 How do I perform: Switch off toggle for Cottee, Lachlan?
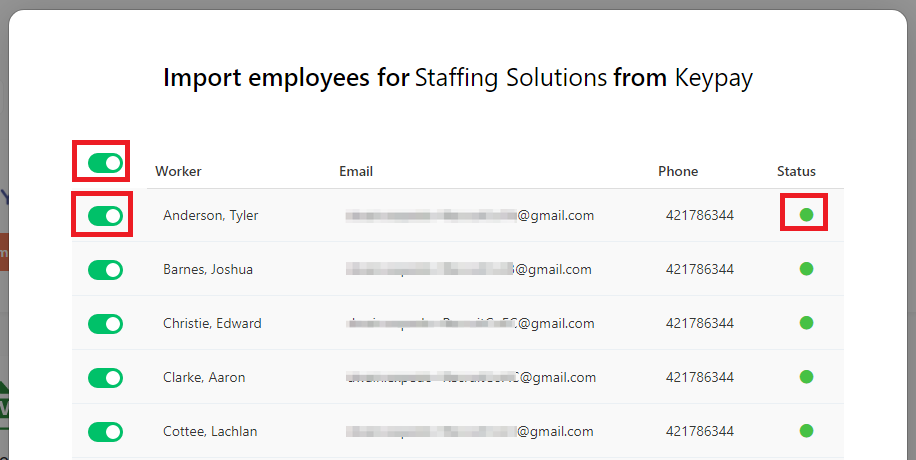[105, 432]
